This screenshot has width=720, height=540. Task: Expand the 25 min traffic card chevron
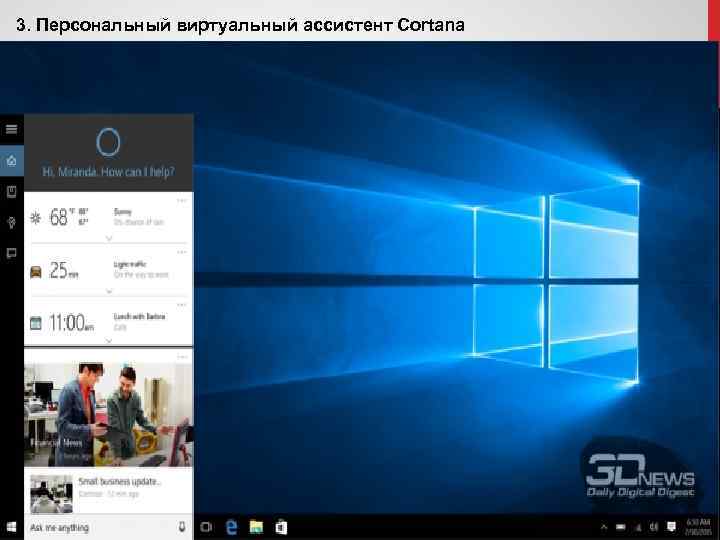(109, 291)
